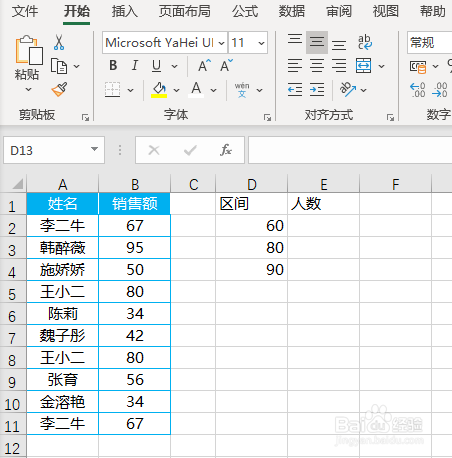452x458 pixels.
Task: Switch to the 插入 tab
Action: 124,12
